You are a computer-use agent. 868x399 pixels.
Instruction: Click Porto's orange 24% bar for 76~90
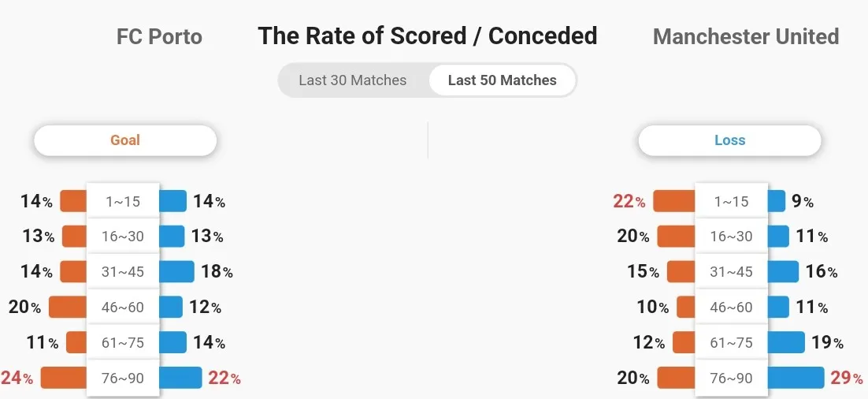point(64,378)
